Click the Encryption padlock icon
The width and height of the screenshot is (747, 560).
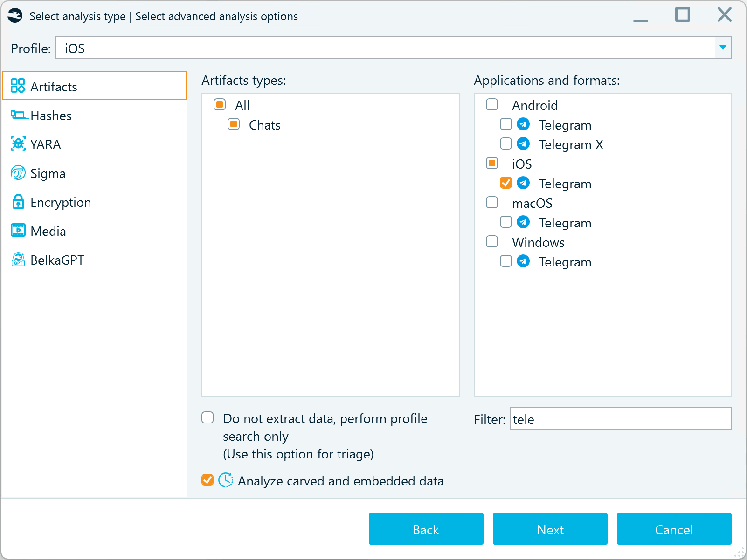coord(18,202)
